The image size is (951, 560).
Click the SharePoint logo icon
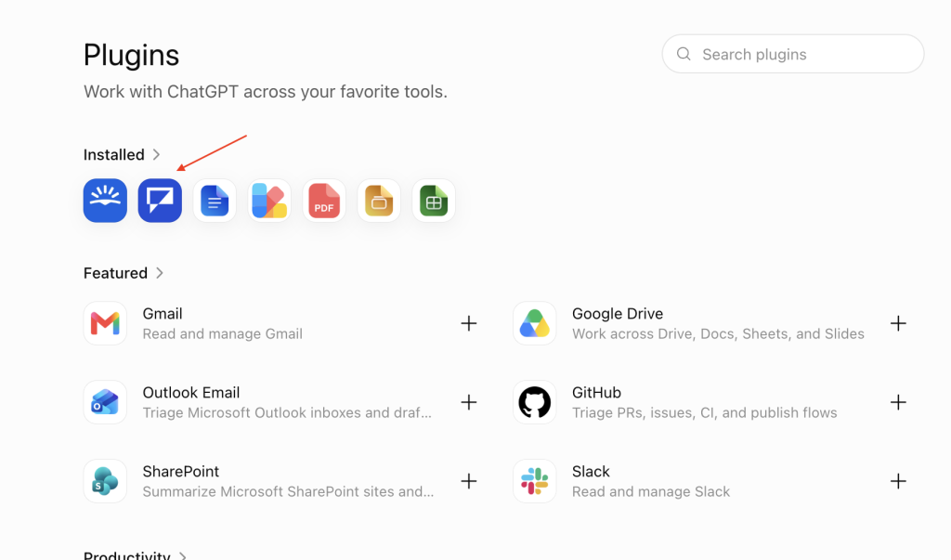[105, 481]
